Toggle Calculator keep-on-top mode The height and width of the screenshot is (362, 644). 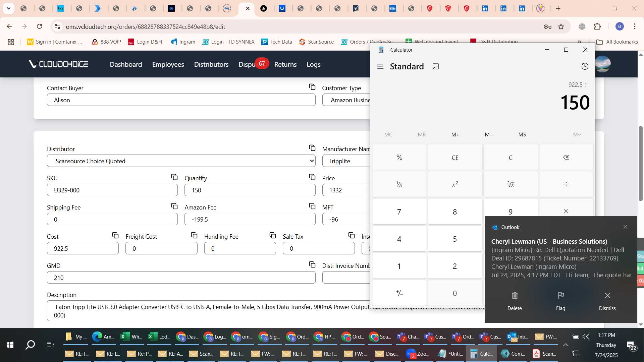[436, 67]
